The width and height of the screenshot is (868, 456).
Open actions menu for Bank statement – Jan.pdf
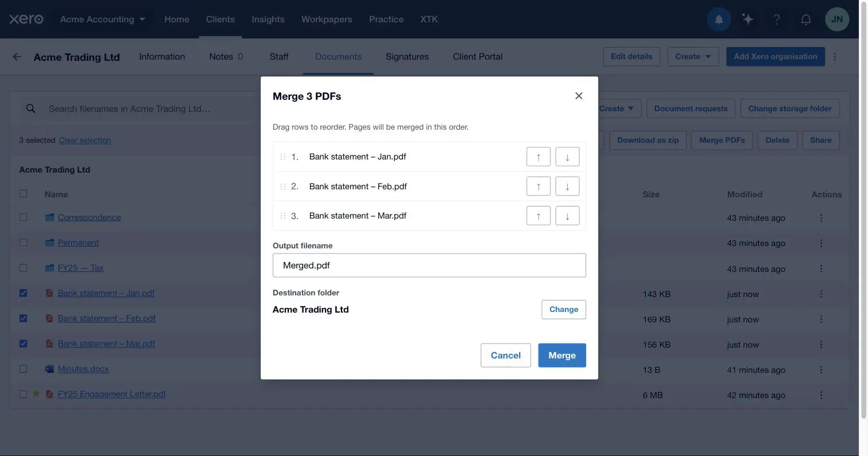[x=821, y=294]
